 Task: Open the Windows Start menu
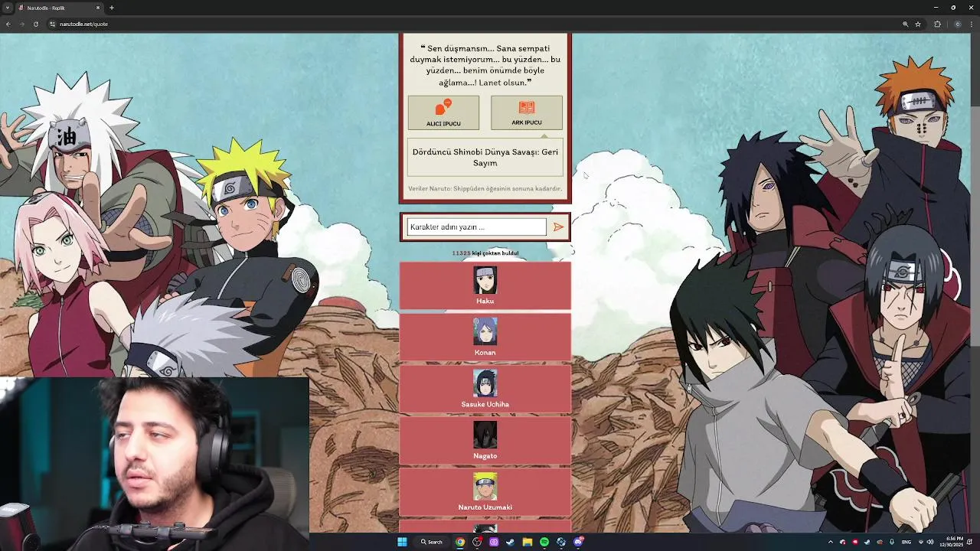point(402,542)
